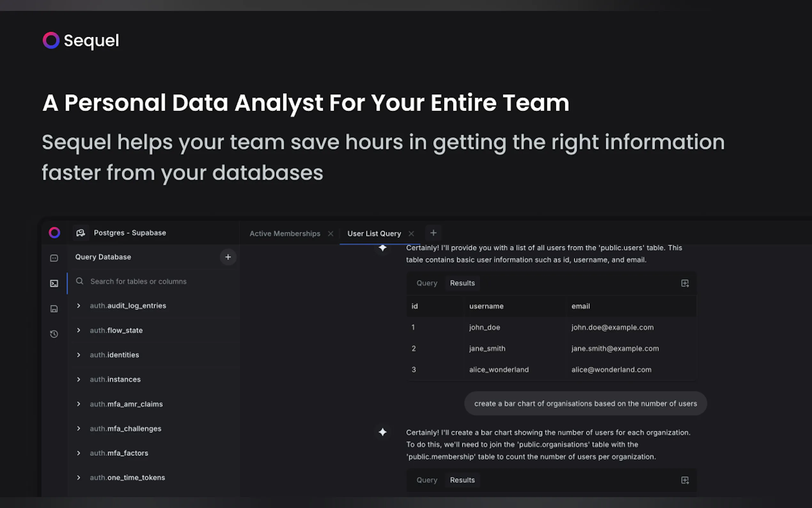Click the Postgres - Supabase connection name
The height and width of the screenshot is (508, 812).
(130, 233)
